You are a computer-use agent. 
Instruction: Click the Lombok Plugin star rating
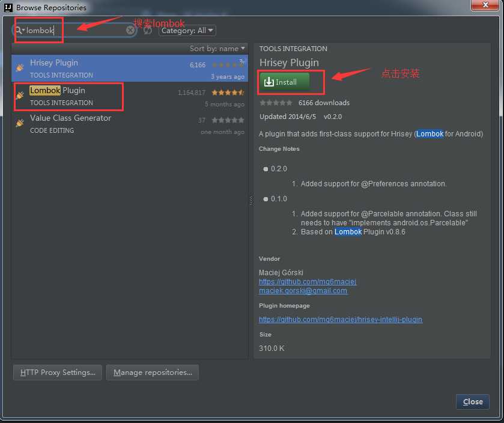[228, 93]
